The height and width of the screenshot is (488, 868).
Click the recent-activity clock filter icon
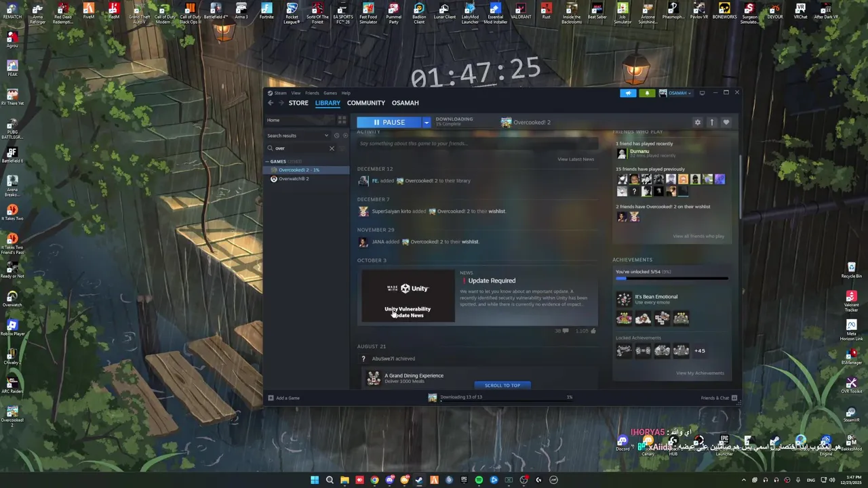pyautogui.click(x=336, y=136)
